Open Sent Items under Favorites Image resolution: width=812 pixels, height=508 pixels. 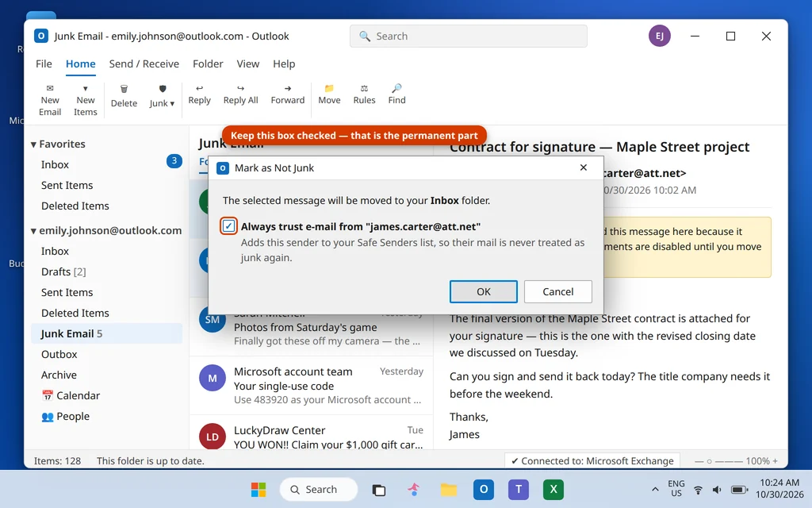pyautogui.click(x=107, y=185)
